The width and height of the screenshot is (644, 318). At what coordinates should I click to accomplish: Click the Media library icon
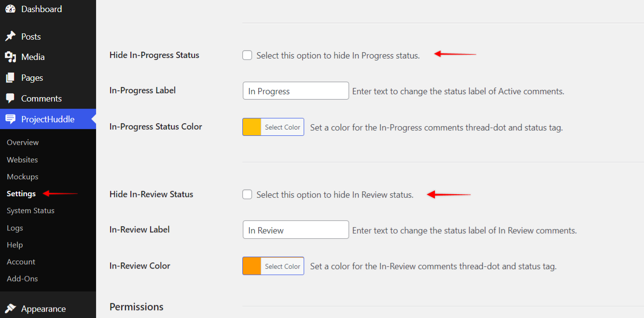tap(10, 57)
